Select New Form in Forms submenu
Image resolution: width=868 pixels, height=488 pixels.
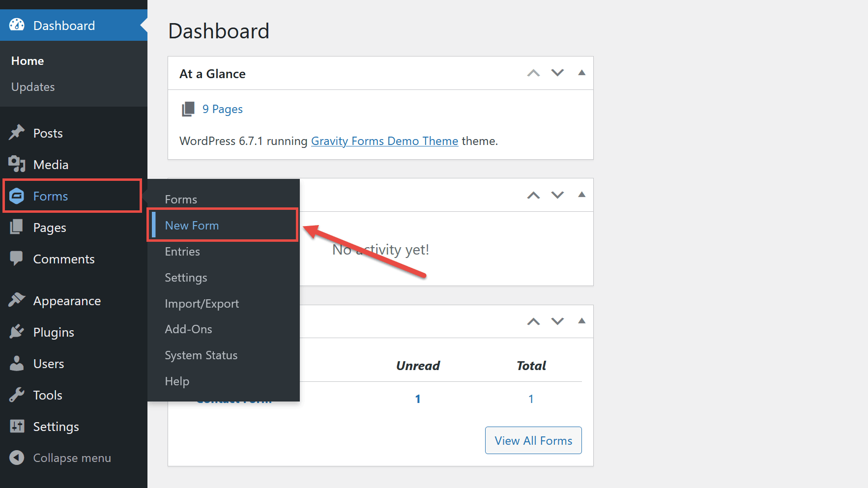point(192,225)
